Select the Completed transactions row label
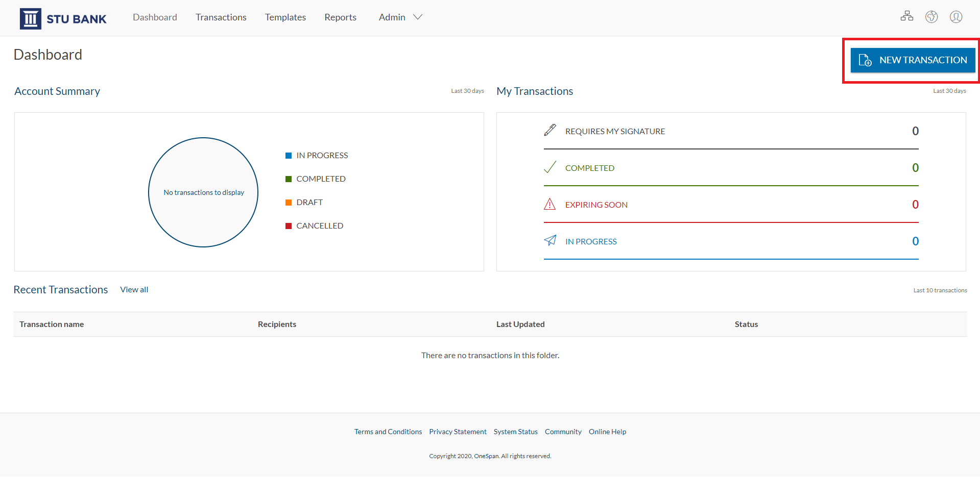Screen dimensions: 980x477 click(590, 168)
